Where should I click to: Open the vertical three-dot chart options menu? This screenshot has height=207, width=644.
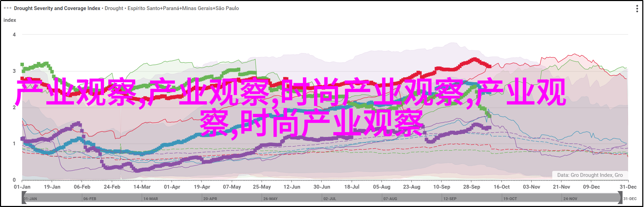(x=637, y=9)
